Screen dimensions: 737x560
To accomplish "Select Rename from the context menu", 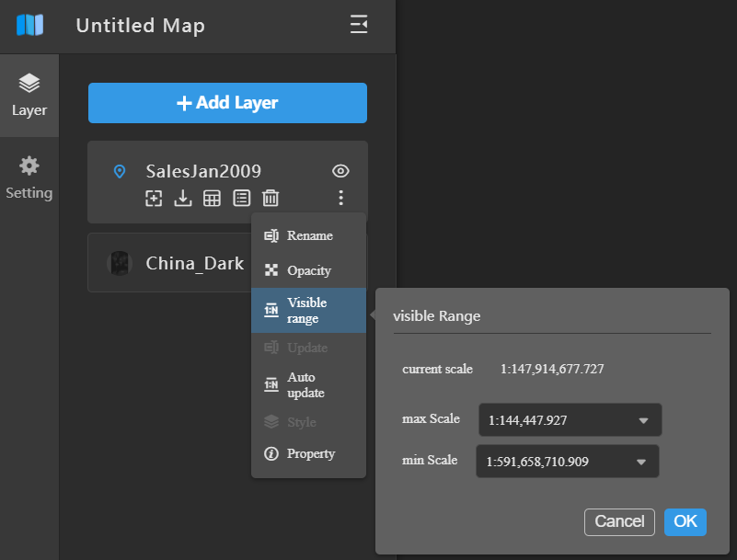I will [x=309, y=235].
